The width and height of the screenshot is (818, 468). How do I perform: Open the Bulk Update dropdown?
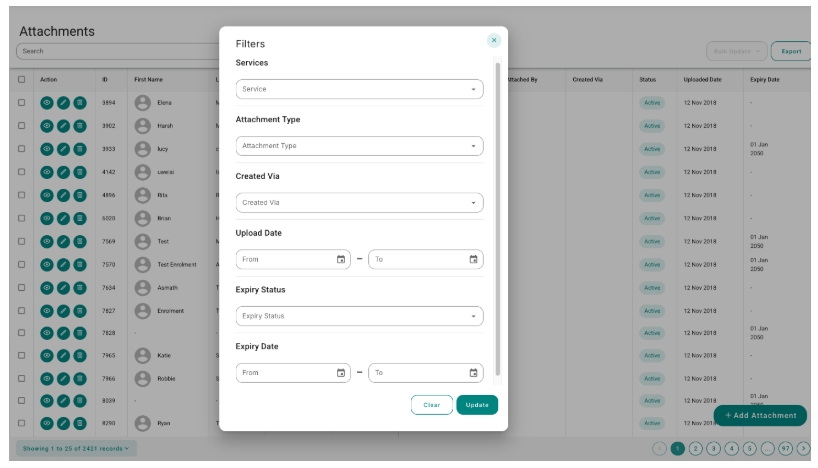(737, 51)
